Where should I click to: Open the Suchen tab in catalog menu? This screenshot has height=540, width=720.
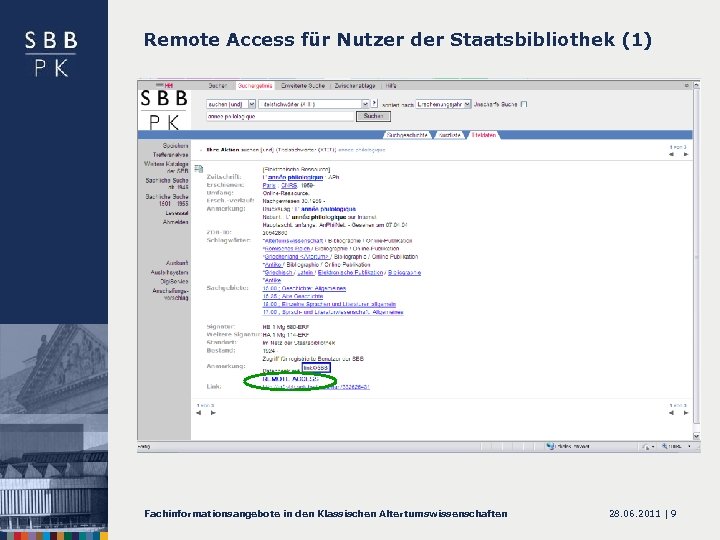click(218, 85)
